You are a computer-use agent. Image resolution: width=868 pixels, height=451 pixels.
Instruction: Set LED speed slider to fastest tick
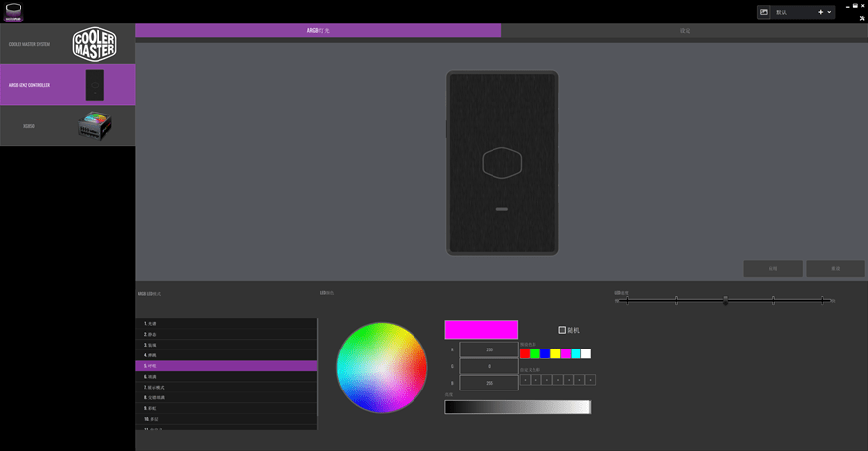click(x=822, y=301)
